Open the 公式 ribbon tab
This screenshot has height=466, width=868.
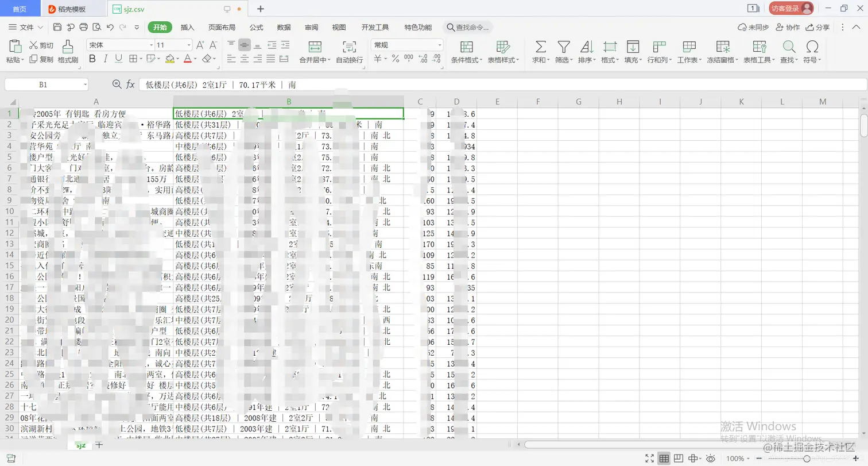click(x=257, y=27)
